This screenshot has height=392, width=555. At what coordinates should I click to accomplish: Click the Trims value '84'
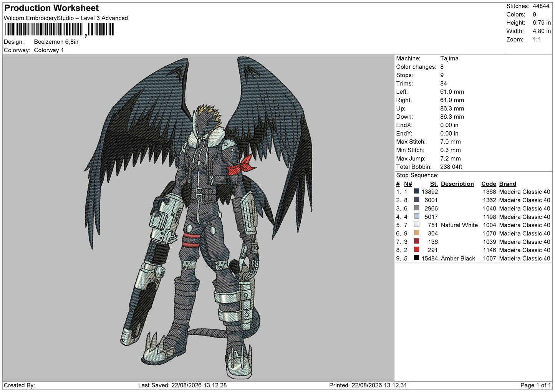444,83
